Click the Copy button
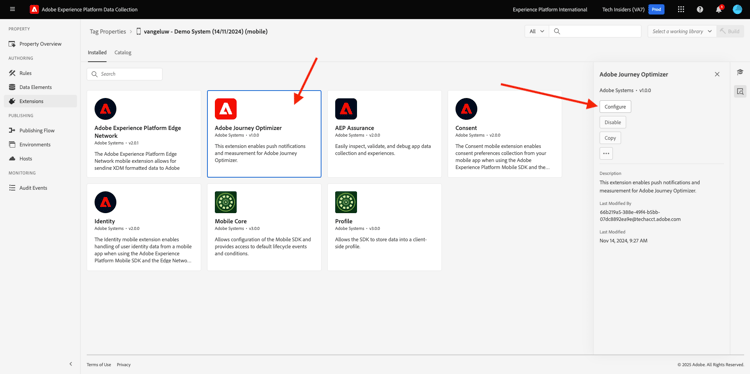750x374 pixels. 610,138
